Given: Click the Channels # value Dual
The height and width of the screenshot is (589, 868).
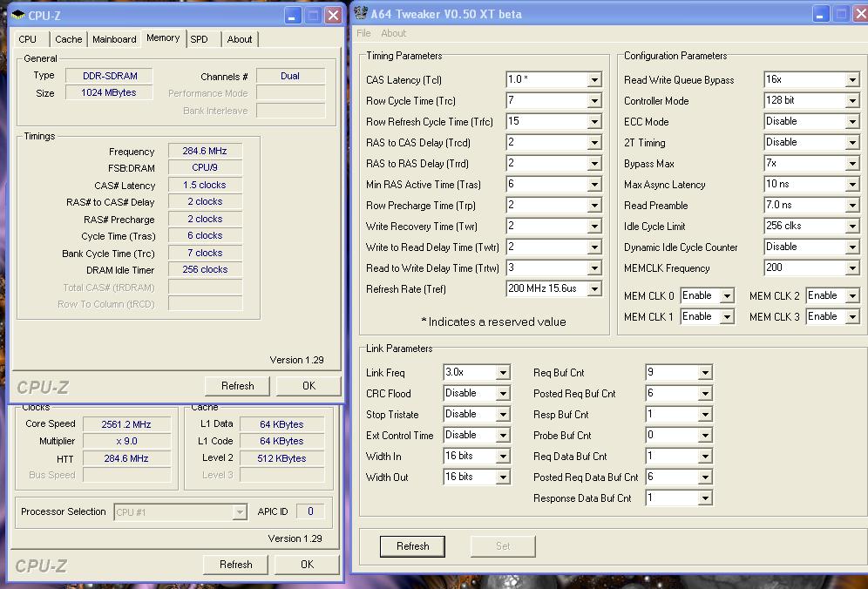Looking at the screenshot, I should [290, 76].
